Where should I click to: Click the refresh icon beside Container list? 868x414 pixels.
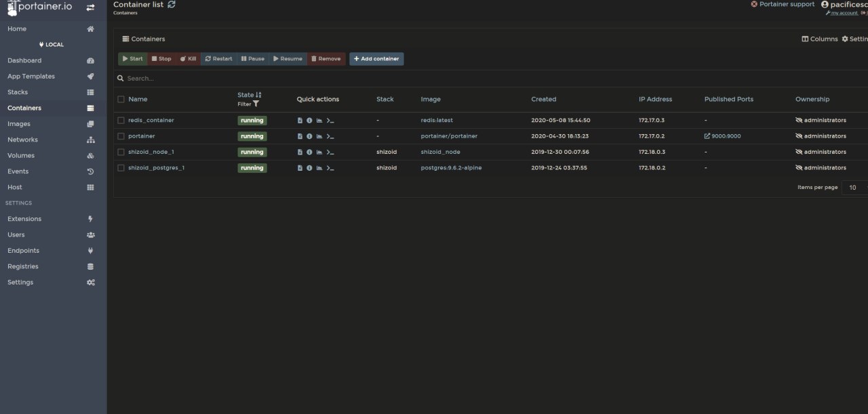click(x=172, y=4)
